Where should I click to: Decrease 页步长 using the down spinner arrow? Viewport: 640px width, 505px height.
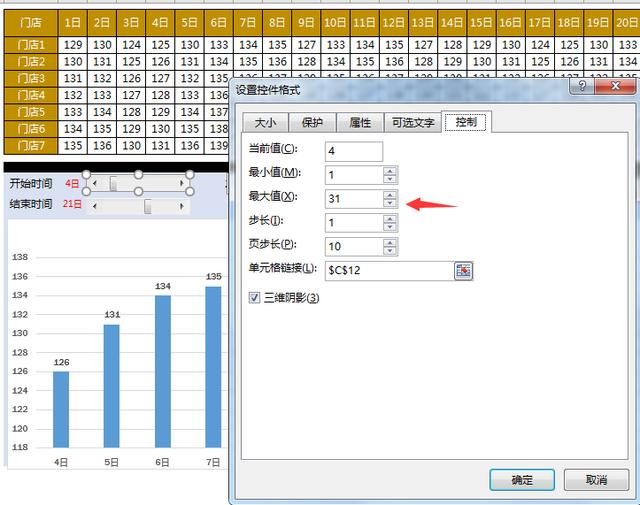(390, 251)
